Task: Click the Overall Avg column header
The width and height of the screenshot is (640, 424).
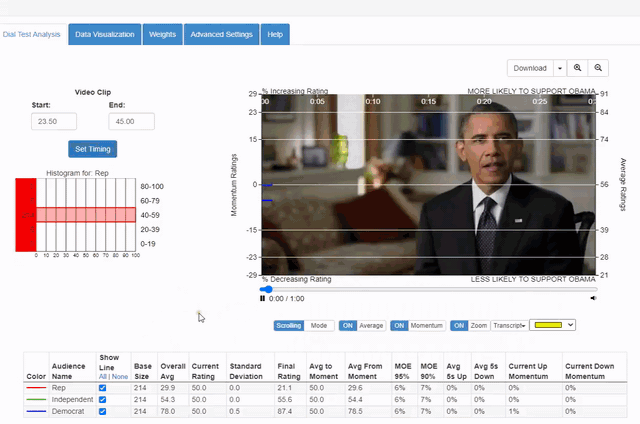Action: pyautogui.click(x=173, y=371)
